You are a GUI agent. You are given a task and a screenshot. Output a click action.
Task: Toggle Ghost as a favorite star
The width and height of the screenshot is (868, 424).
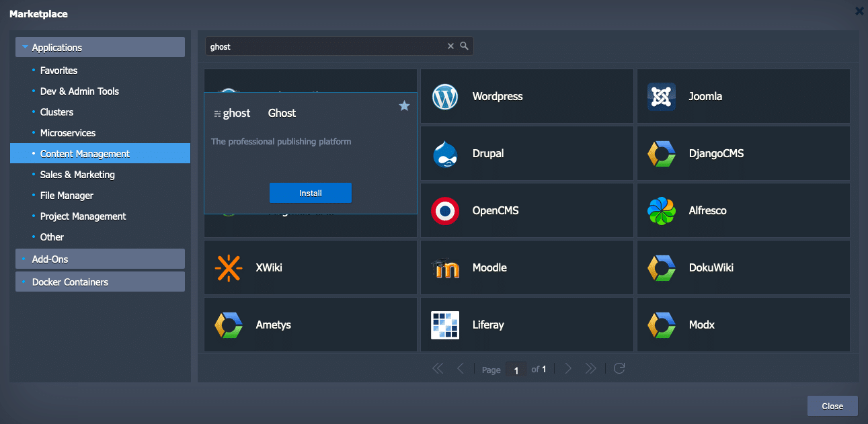pos(404,105)
